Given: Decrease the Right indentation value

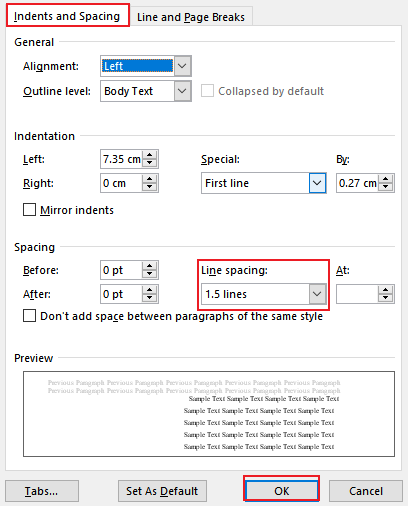Looking at the screenshot, I should click(x=150, y=187).
